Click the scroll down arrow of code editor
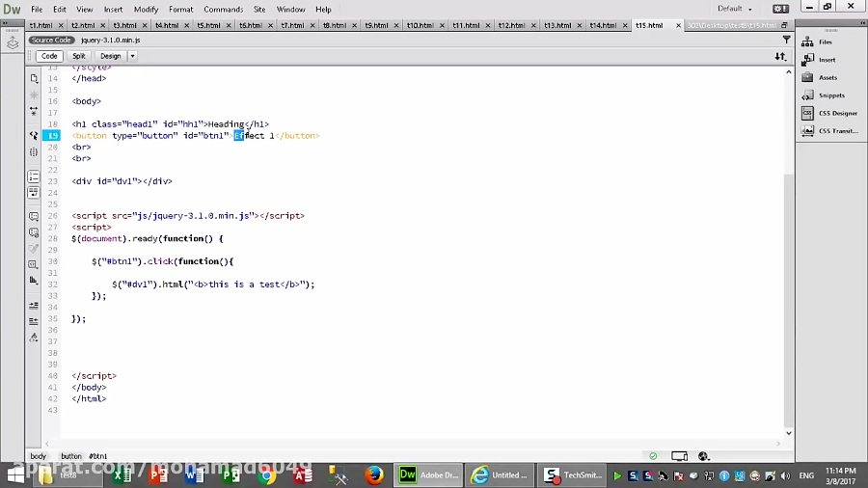 [x=788, y=433]
